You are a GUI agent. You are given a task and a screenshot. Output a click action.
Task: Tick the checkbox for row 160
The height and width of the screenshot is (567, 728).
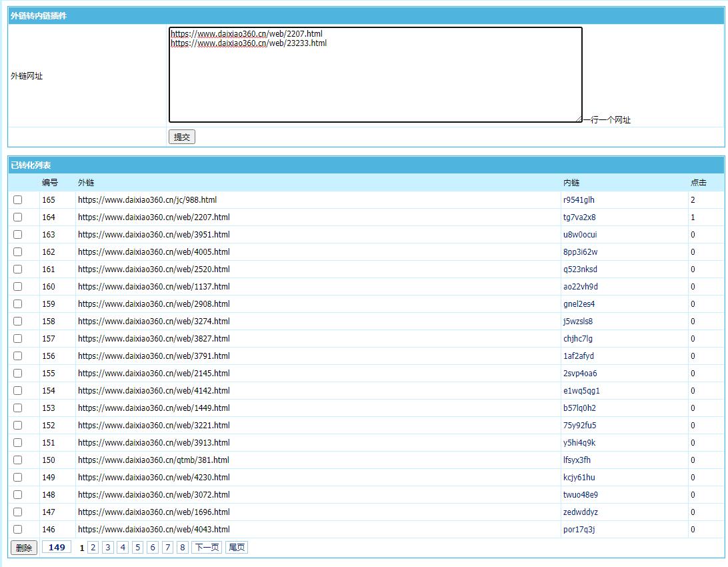18,286
